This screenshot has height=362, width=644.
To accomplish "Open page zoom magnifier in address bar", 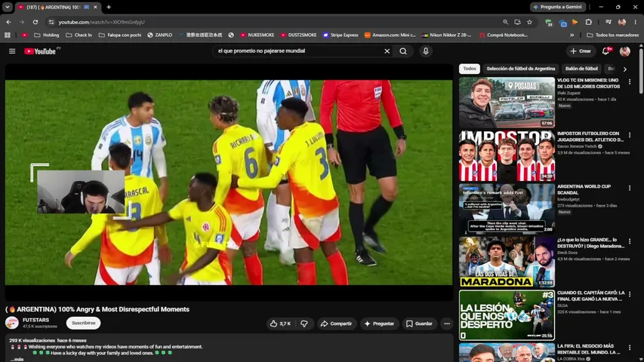I will point(506,22).
